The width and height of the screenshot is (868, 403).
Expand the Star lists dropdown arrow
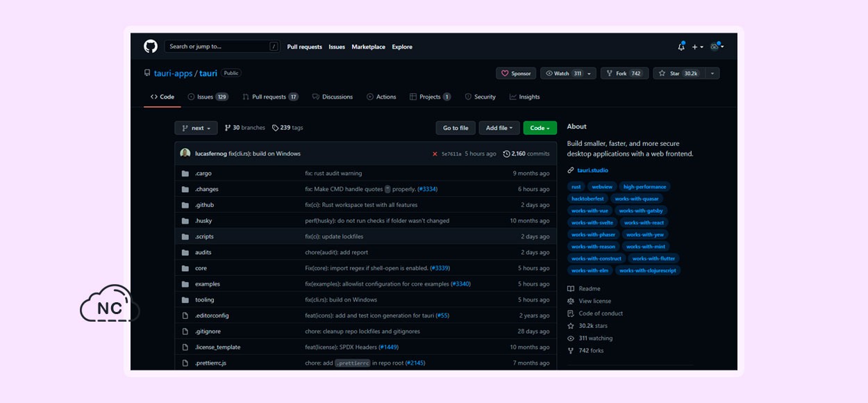(x=712, y=73)
